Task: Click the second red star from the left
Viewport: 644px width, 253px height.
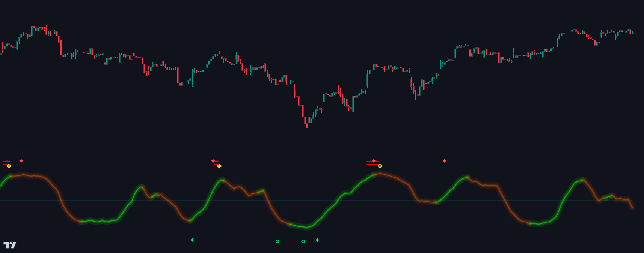Action: coord(213,161)
